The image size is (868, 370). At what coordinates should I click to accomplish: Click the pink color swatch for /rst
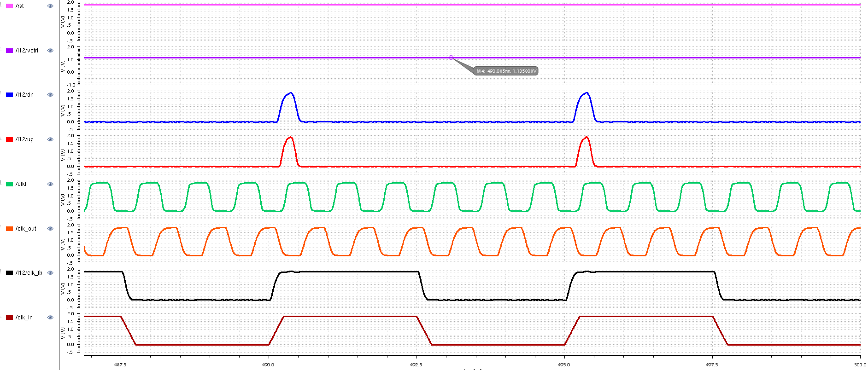coord(9,6)
